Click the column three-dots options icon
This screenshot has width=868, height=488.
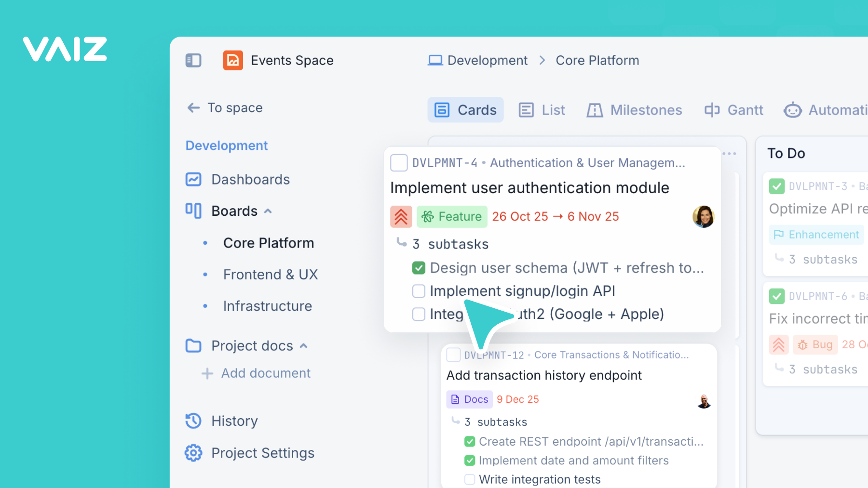click(729, 154)
